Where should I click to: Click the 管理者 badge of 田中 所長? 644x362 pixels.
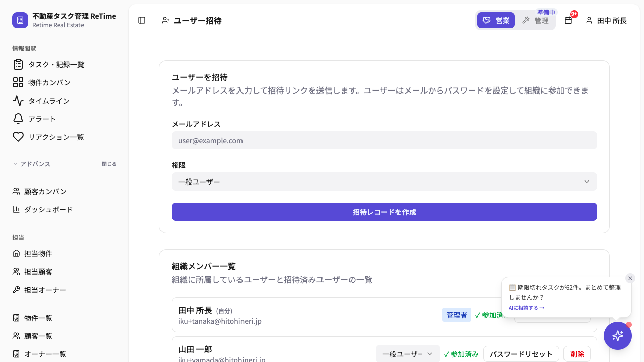click(457, 315)
